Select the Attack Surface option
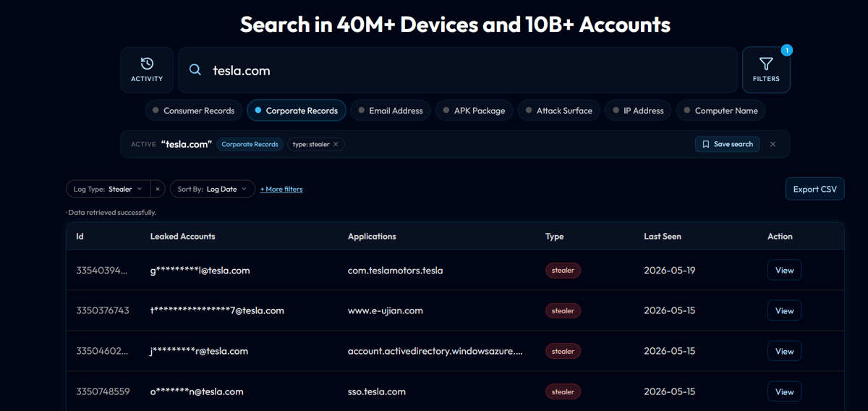The height and width of the screenshot is (411, 868). point(559,111)
